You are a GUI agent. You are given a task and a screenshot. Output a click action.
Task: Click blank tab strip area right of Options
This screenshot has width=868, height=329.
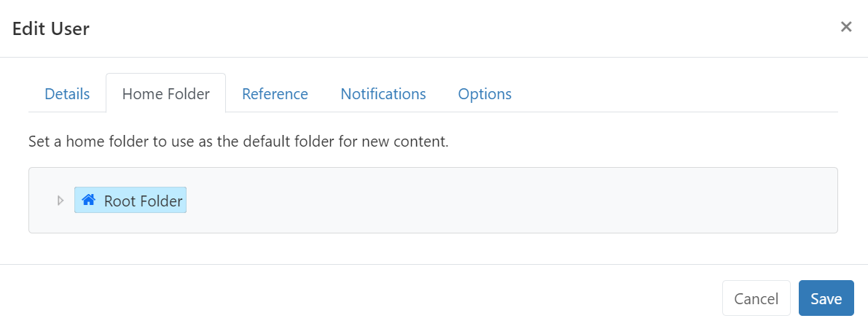pyautogui.click(x=678, y=94)
